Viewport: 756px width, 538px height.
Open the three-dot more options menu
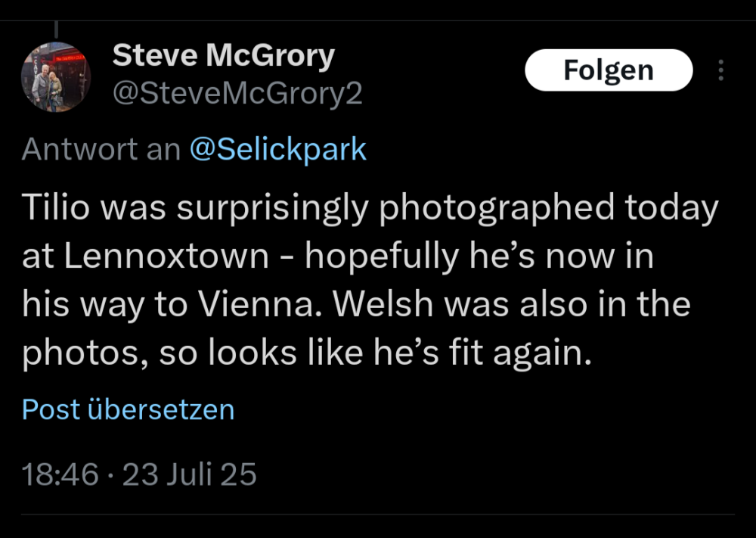click(x=721, y=70)
